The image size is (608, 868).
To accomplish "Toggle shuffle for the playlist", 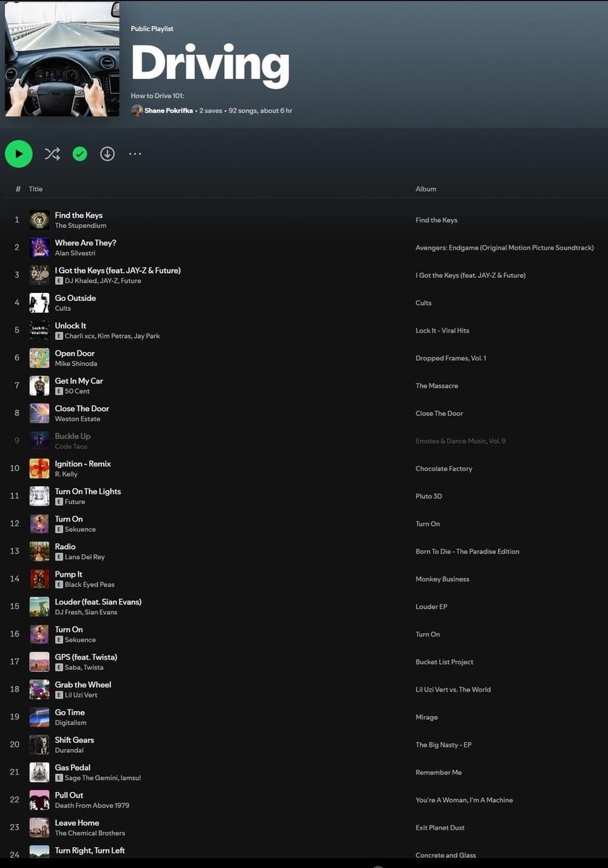I will tap(52, 153).
